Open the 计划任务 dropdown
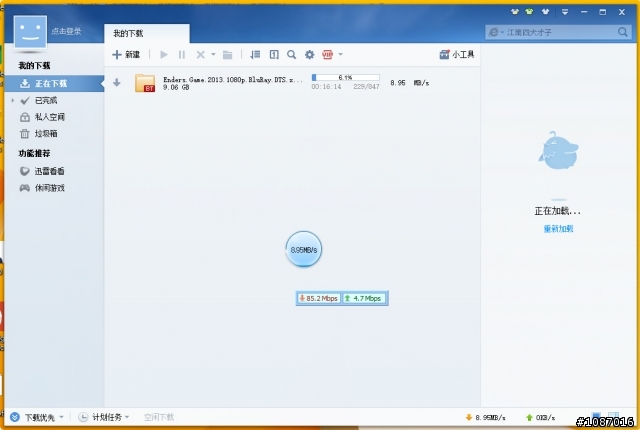The width and height of the screenshot is (640, 430). pyautogui.click(x=104, y=417)
